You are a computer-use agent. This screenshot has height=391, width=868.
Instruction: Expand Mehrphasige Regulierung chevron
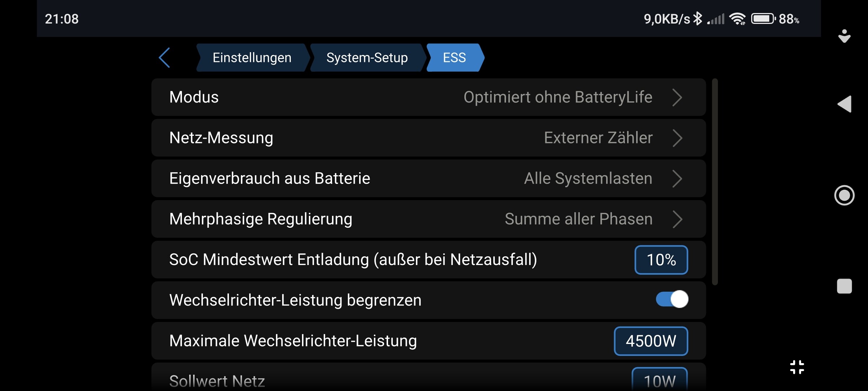677,219
